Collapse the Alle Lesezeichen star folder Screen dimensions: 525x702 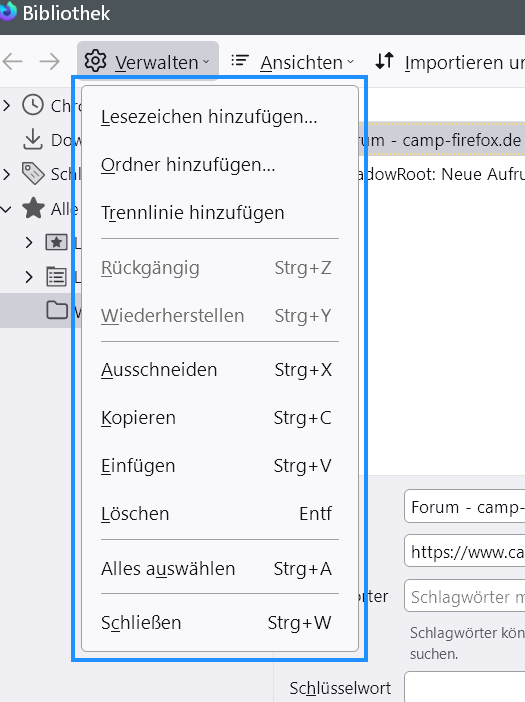pyautogui.click(x=6, y=209)
